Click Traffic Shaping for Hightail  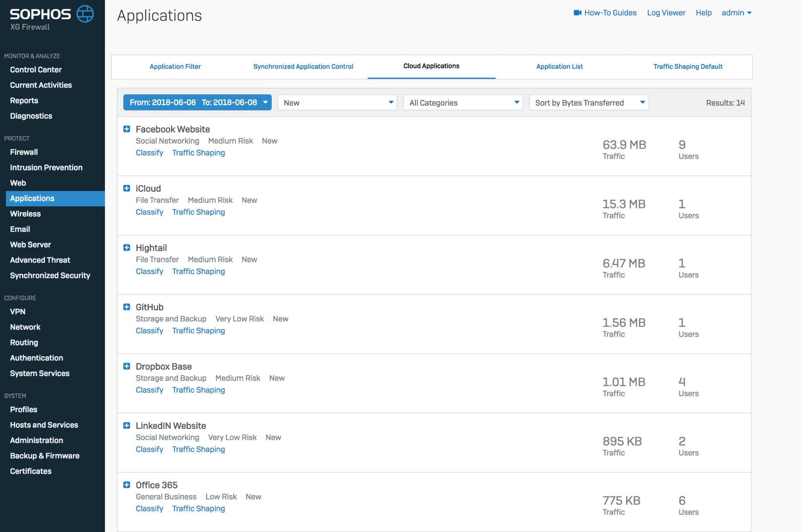pyautogui.click(x=199, y=271)
